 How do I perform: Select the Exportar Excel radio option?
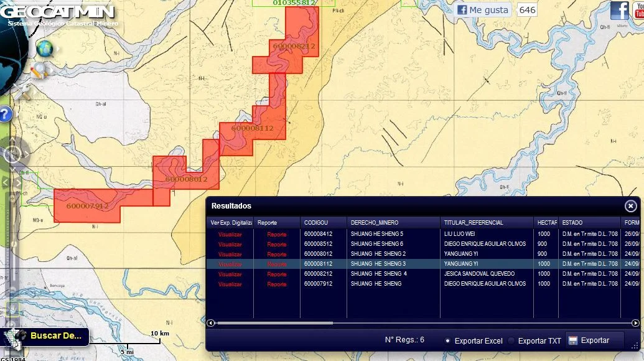tap(448, 340)
